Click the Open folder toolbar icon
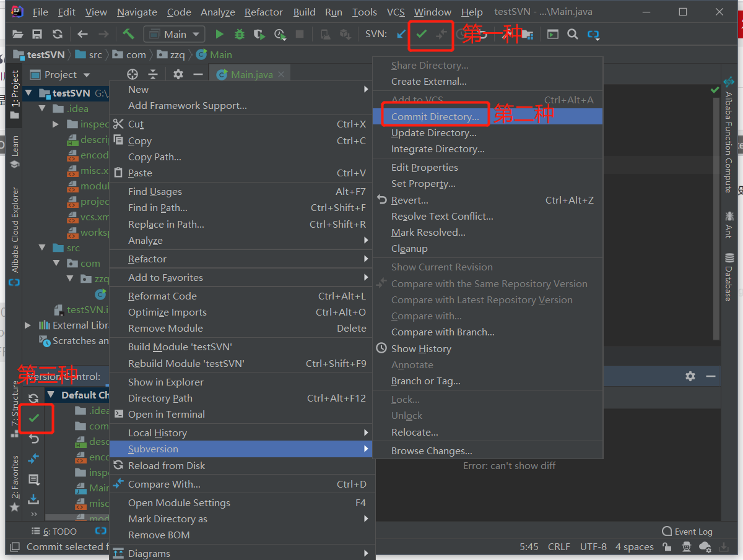This screenshot has height=560, width=743. click(17, 35)
